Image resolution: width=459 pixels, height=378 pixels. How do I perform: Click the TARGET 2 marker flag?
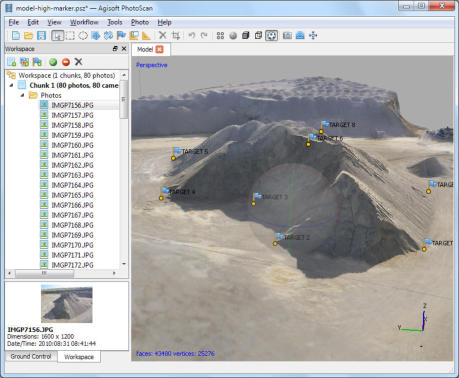pyautogui.click(x=279, y=236)
